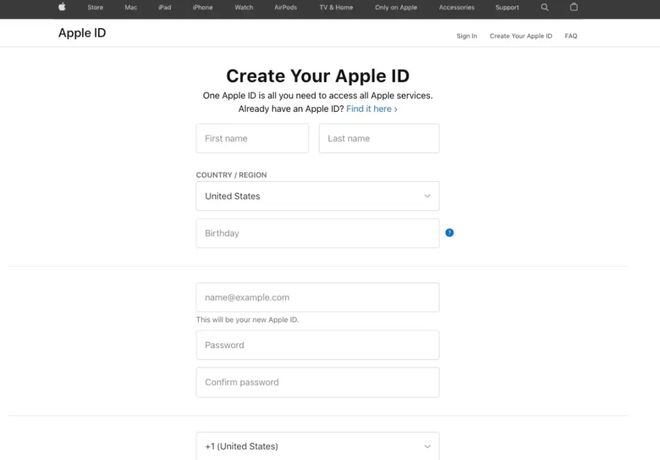Image resolution: width=660 pixels, height=460 pixels.
Task: Click the Birthday help question icon
Action: pyautogui.click(x=450, y=233)
